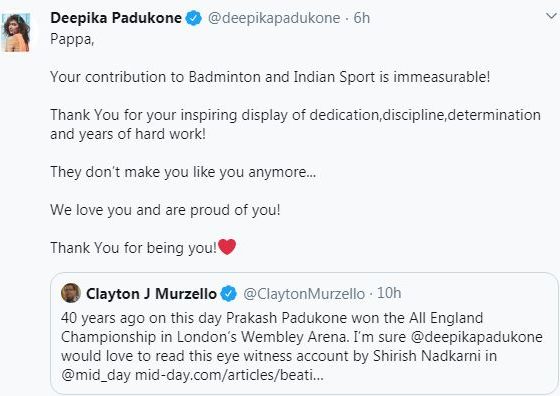Click Deepika Padukone's blue verified badge
Viewport: 560px width, 396px height.
(194, 18)
